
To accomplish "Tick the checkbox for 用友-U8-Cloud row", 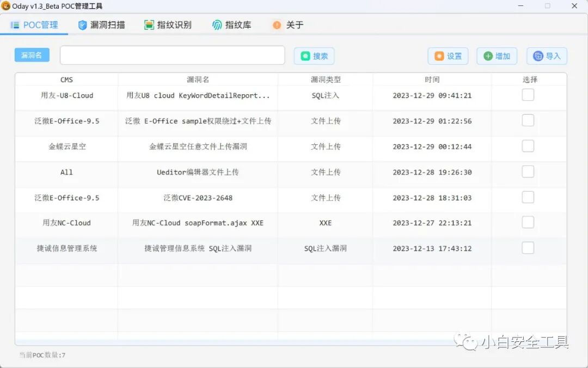I will (528, 95).
